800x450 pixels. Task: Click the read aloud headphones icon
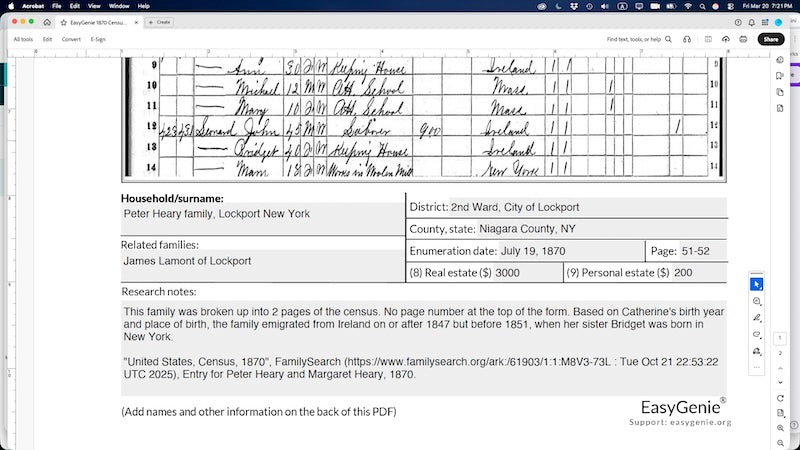click(x=687, y=39)
